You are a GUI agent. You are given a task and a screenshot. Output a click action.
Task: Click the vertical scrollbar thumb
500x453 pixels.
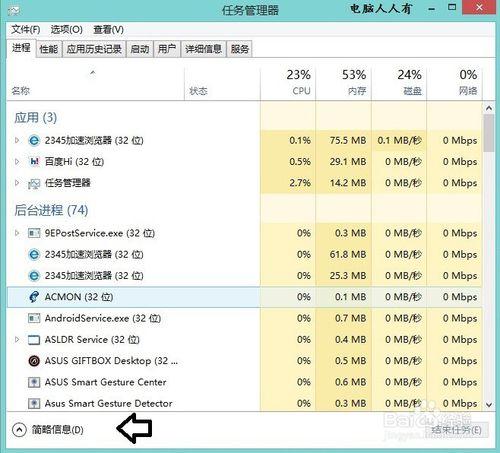coord(489,133)
